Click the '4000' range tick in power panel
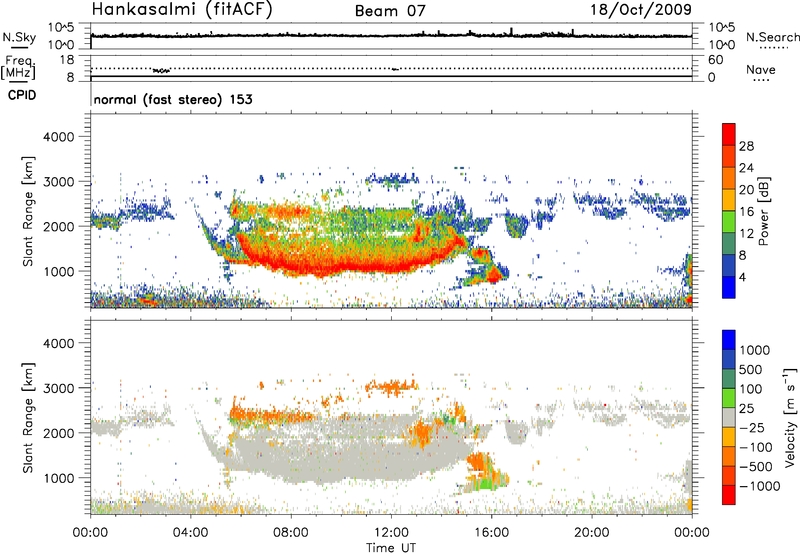This screenshot has height=554, width=800. click(x=58, y=137)
